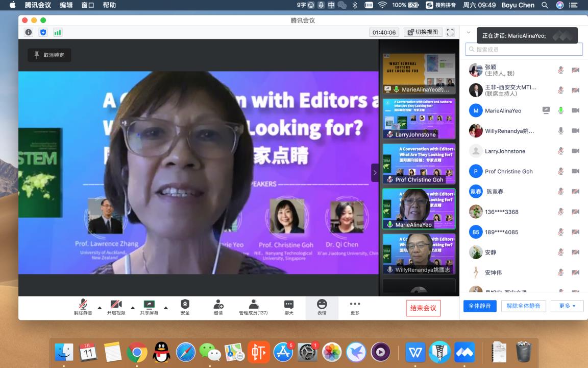Collapse the thumbnail strip with the arrow

(375, 173)
